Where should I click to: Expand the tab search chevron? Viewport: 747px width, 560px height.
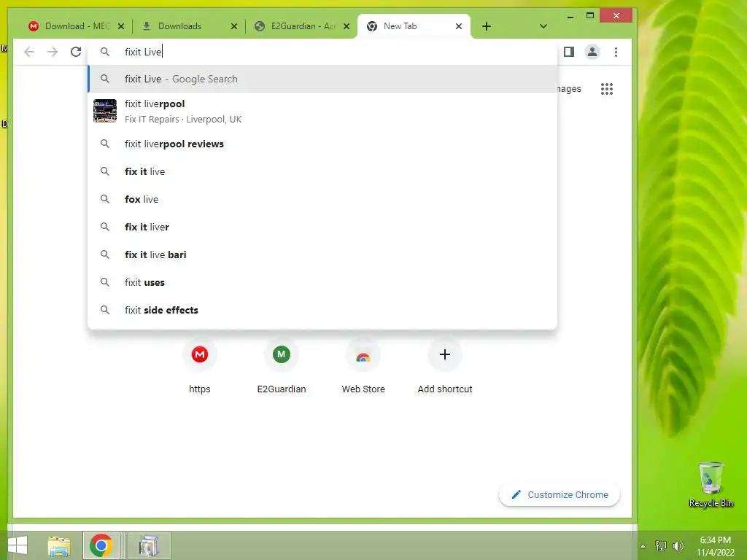[x=543, y=26]
